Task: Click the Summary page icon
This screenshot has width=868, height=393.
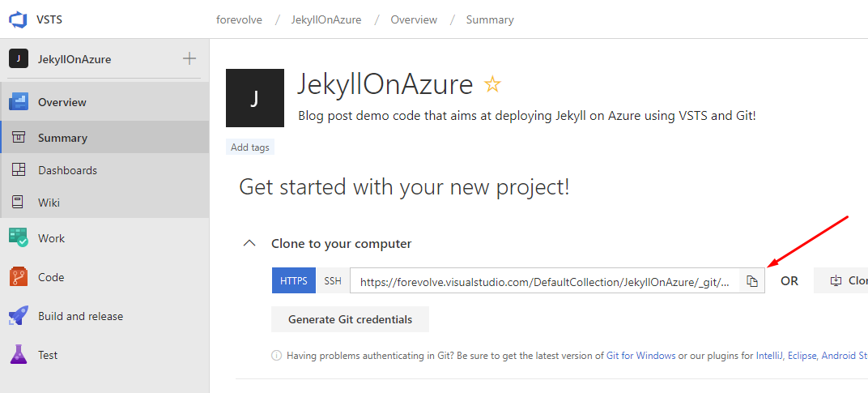Action: coord(19,138)
